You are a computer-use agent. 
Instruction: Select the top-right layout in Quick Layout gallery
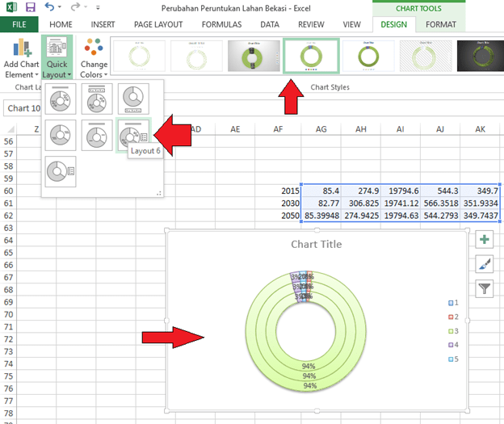(x=132, y=99)
